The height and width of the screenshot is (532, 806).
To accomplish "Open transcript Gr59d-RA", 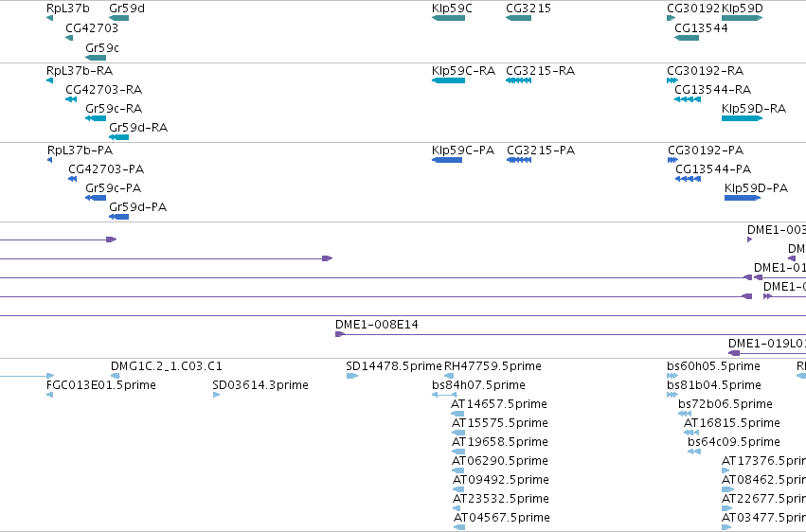I will tap(118, 137).
